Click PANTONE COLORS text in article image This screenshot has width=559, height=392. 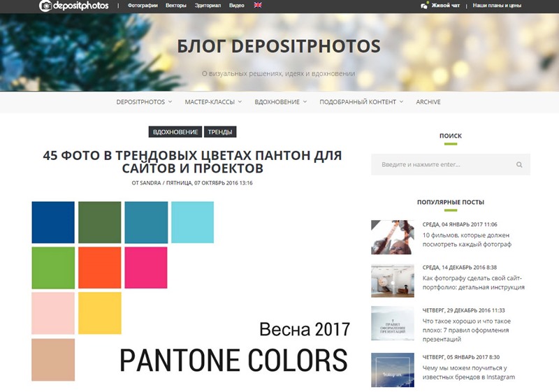233,361
